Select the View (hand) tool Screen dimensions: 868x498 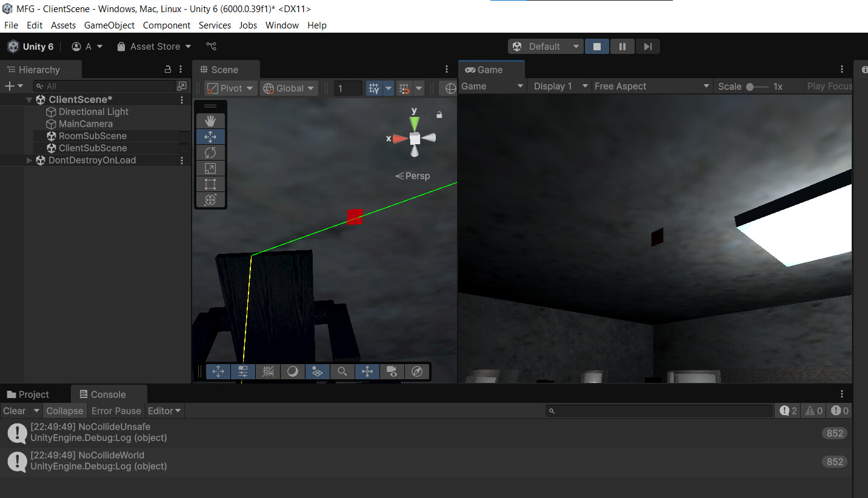coord(210,121)
